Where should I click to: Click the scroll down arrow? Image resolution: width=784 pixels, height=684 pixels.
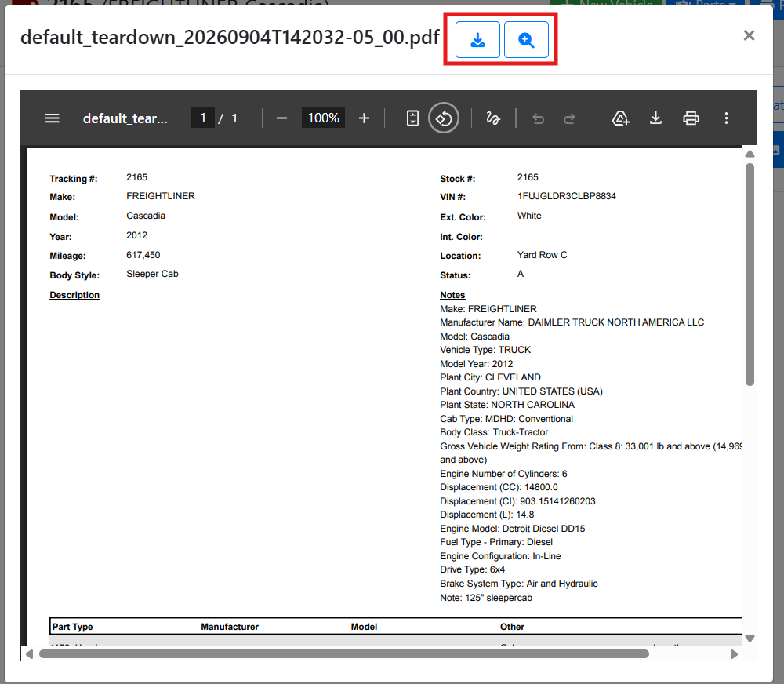click(x=750, y=638)
